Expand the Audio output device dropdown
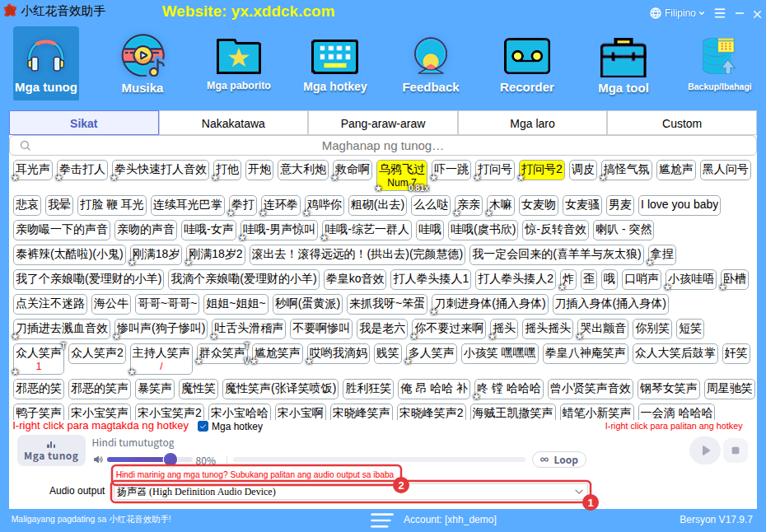The image size is (766, 532). pyautogui.click(x=351, y=492)
